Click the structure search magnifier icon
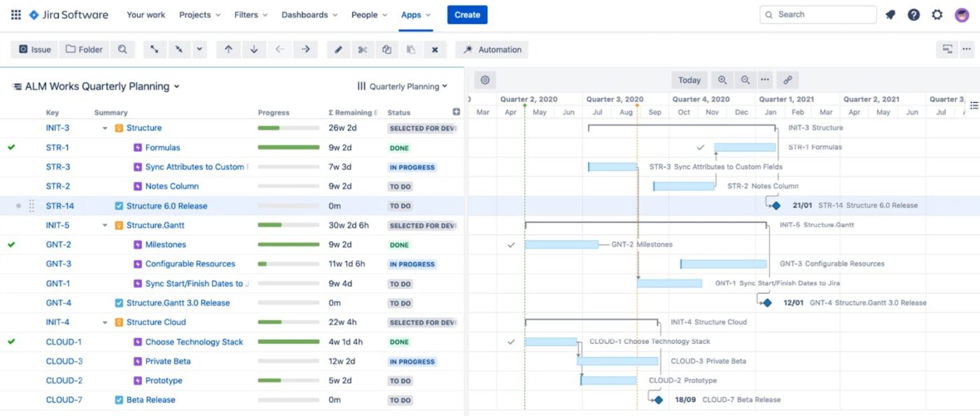Screen dimensions: 980x416 122,49
